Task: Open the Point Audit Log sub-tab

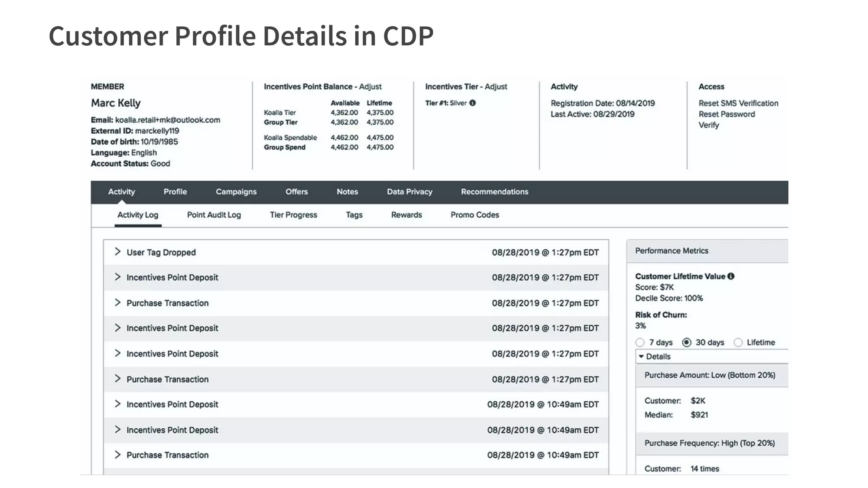Action: 214,215
